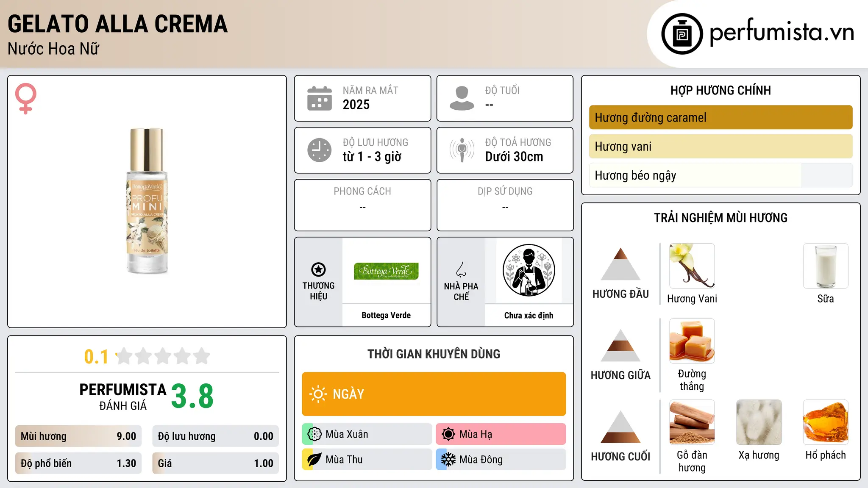Click the sillage value Dưới 30cm

click(514, 157)
